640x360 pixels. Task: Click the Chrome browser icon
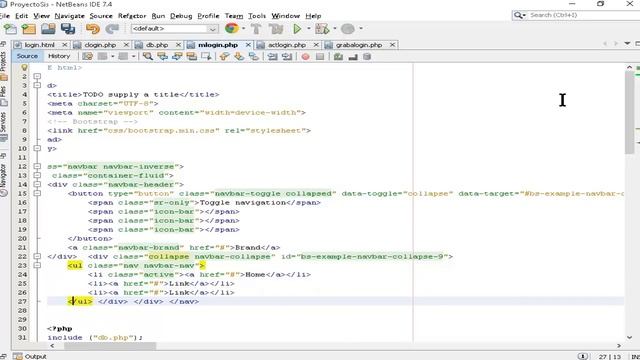click(x=231, y=28)
